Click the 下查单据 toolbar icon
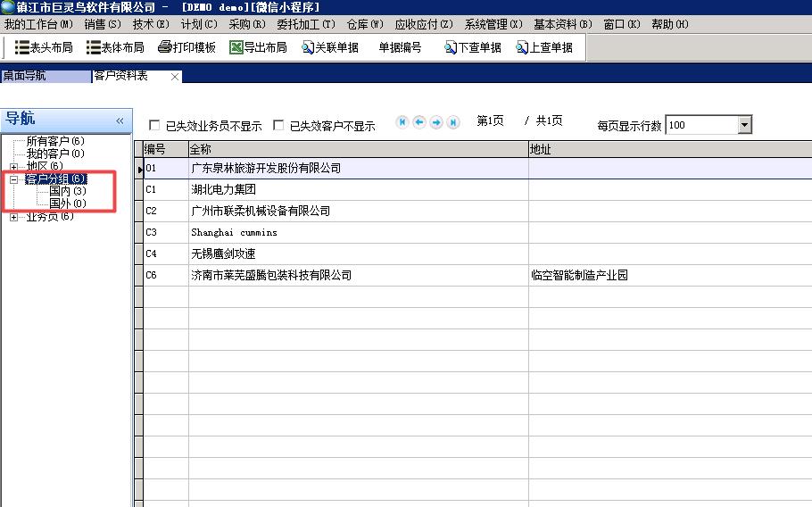Image resolution: width=812 pixels, height=507 pixels. (452, 47)
